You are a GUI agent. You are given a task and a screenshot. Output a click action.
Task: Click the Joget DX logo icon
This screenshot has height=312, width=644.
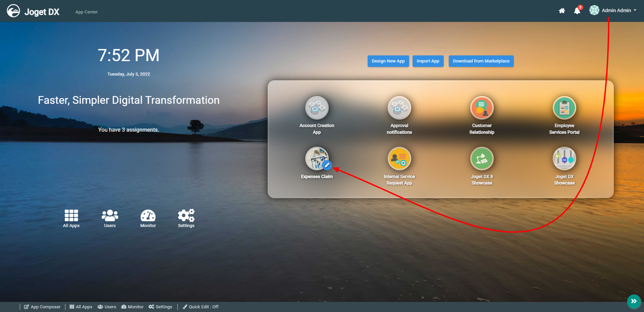[13, 11]
